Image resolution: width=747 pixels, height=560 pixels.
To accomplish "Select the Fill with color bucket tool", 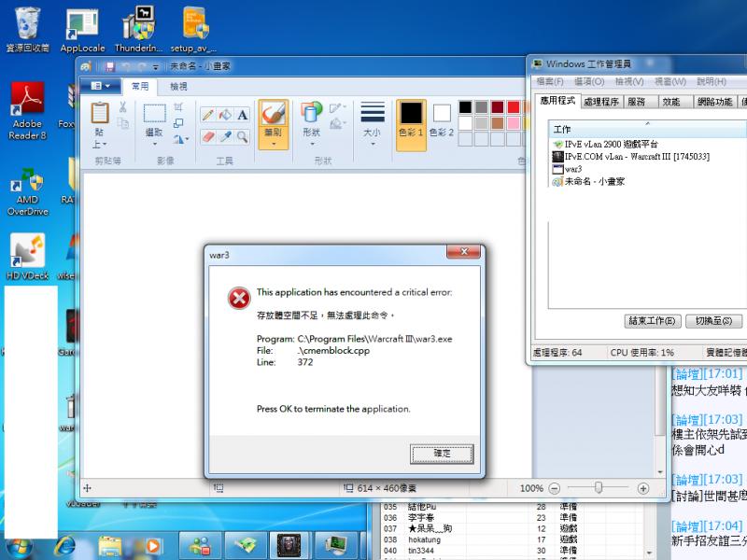I will tap(224, 115).
